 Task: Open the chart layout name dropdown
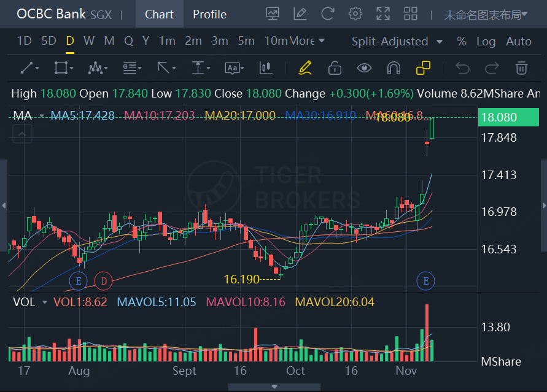pos(485,15)
